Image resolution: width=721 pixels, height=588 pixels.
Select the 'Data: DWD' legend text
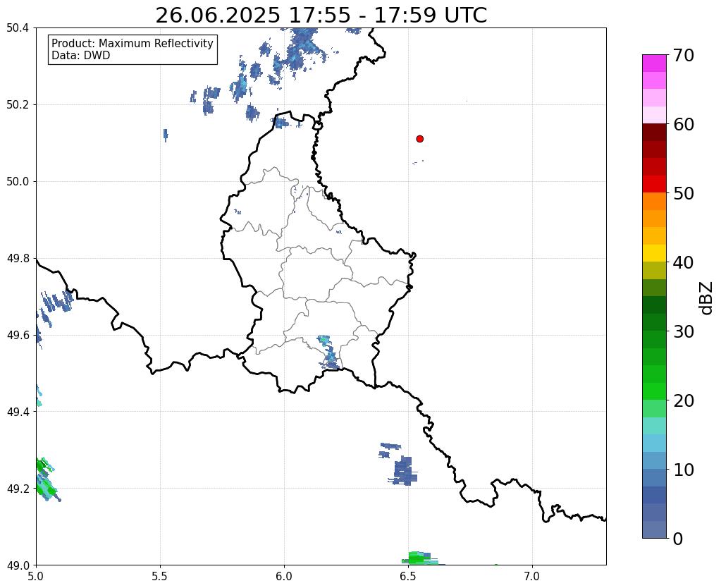click(81, 55)
